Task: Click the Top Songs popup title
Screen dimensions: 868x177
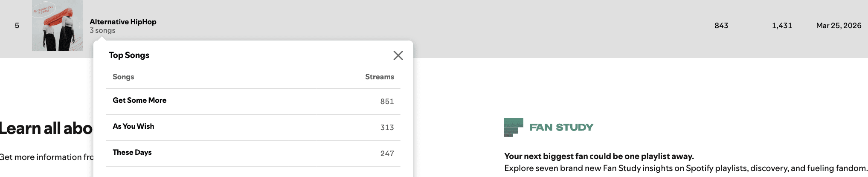Action: click(x=129, y=55)
